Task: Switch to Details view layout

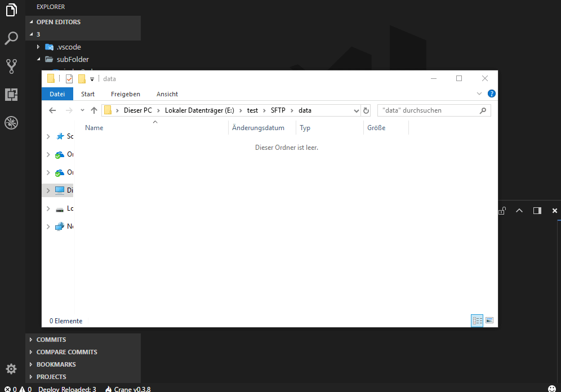Action: coord(477,320)
